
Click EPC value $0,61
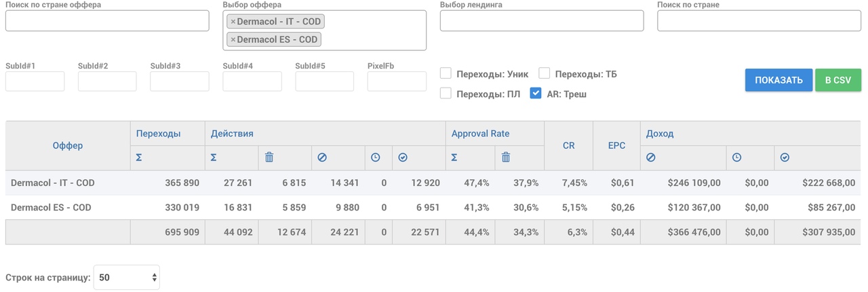[623, 183]
